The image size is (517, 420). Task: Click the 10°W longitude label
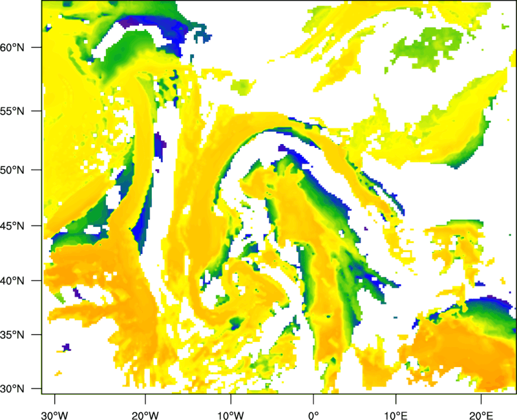click(x=230, y=415)
